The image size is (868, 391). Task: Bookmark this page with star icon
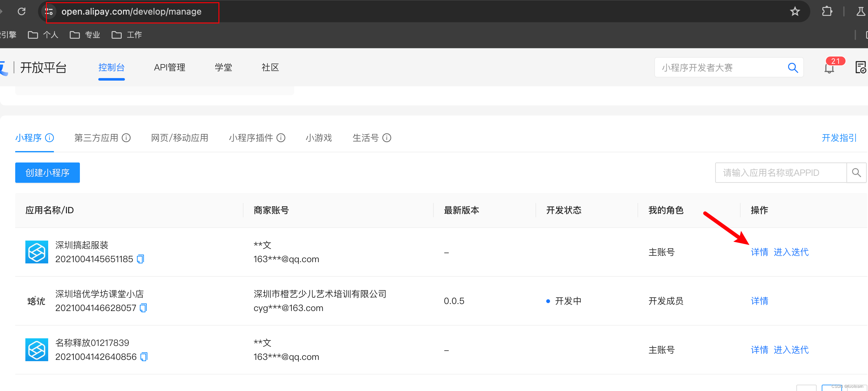coord(795,11)
